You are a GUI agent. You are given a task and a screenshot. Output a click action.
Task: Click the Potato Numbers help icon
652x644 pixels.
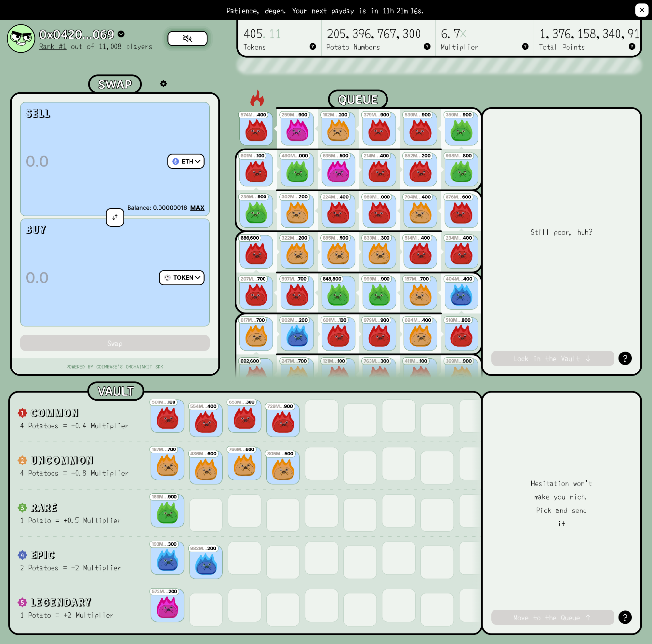[x=427, y=47]
